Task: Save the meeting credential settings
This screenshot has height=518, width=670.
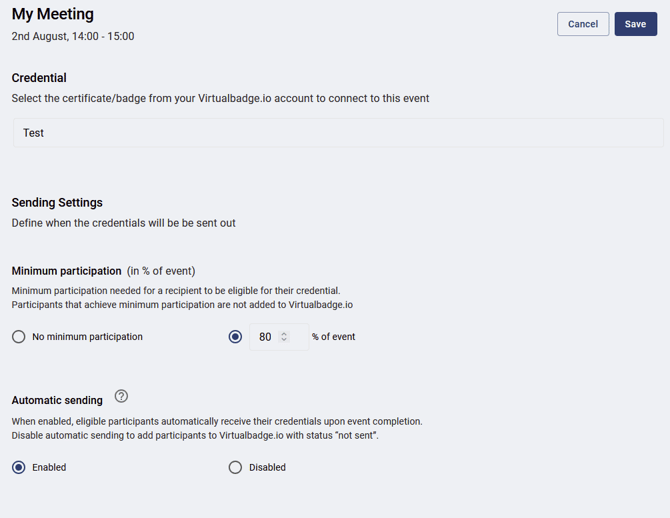Action: click(635, 24)
